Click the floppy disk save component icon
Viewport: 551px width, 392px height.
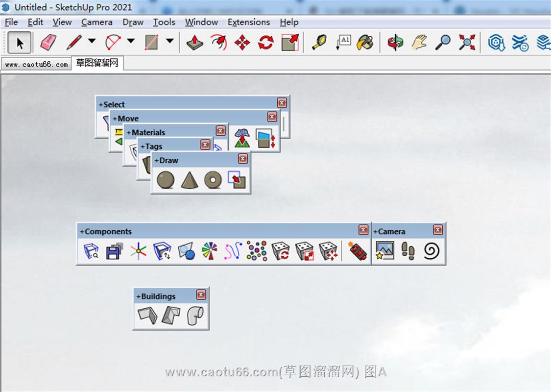pyautogui.click(x=115, y=251)
